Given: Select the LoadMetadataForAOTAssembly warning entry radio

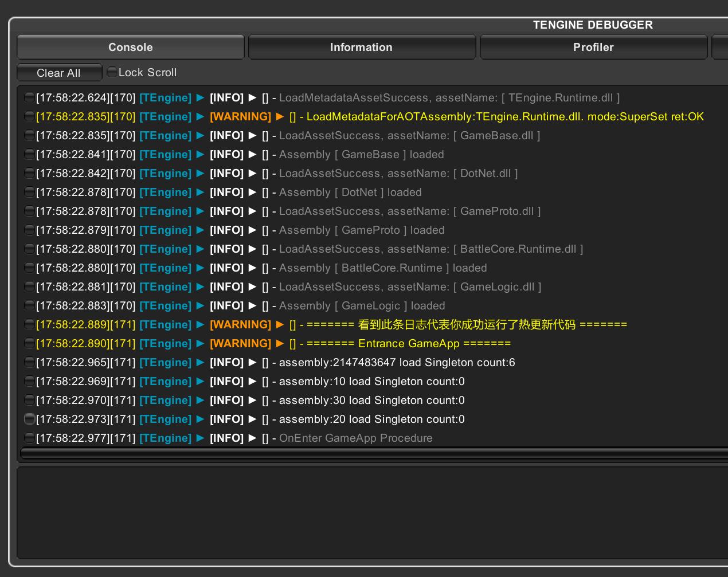Looking at the screenshot, I should click(29, 116).
